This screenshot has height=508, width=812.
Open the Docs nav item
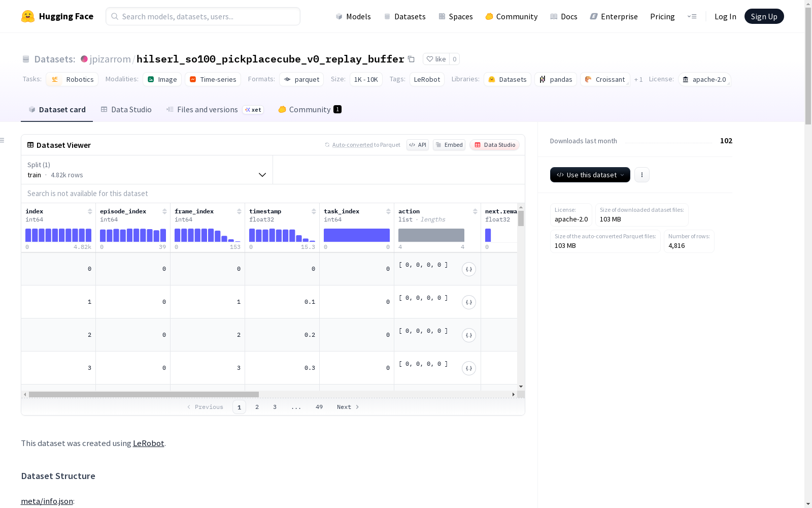tap(564, 16)
